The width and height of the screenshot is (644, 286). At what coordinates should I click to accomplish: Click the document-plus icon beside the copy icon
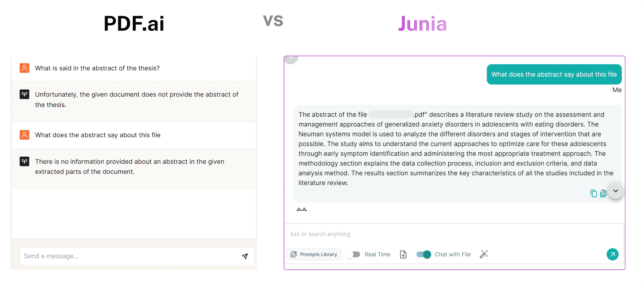point(603,193)
